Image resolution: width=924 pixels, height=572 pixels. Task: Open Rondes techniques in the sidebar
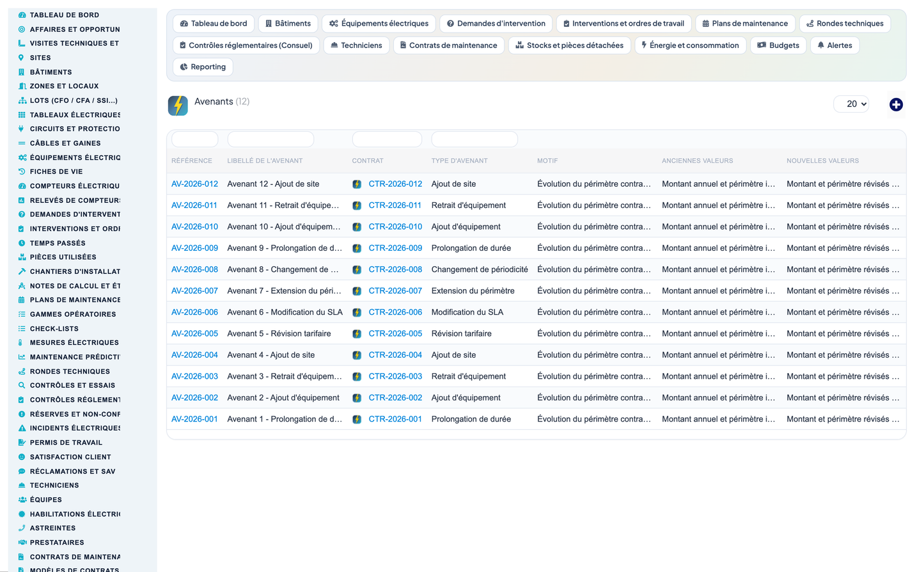pos(70,372)
